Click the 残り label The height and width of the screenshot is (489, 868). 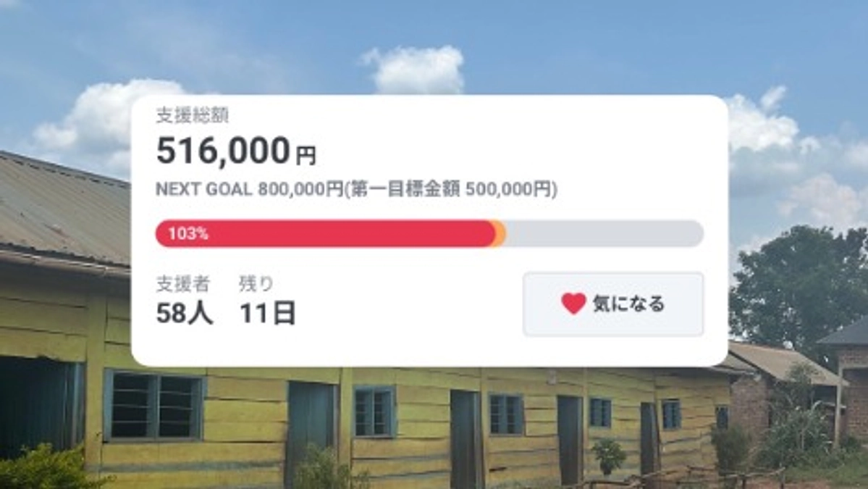click(256, 284)
